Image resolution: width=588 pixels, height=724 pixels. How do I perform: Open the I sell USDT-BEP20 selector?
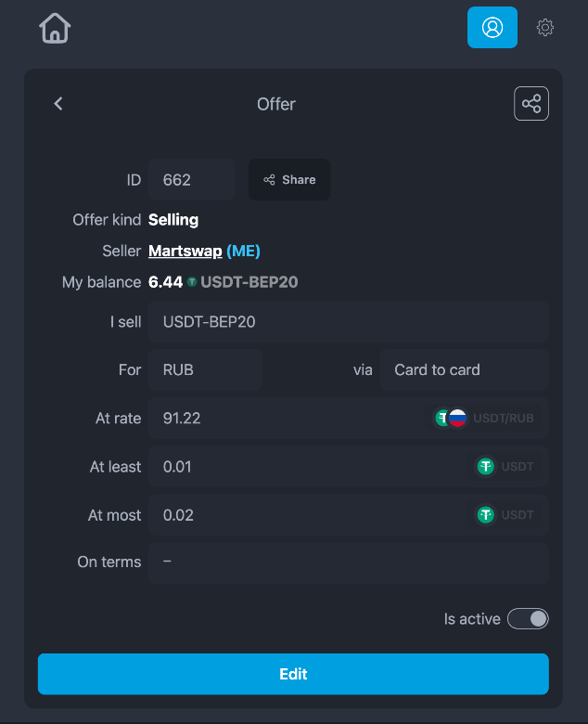pyautogui.click(x=348, y=322)
